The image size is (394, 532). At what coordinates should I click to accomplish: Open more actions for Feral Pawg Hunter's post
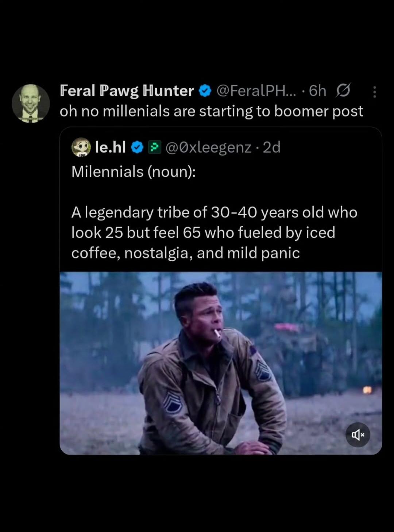click(375, 91)
